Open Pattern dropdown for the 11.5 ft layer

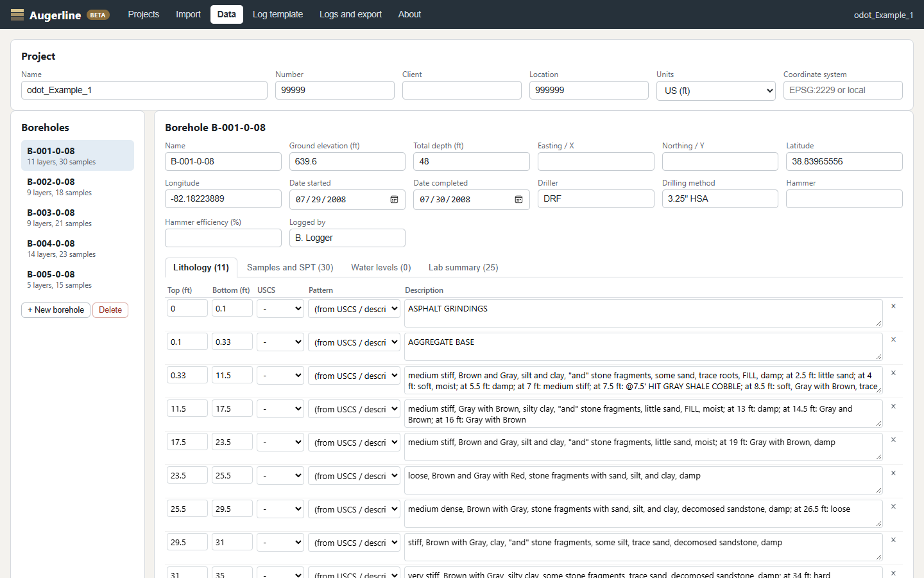[354, 409]
